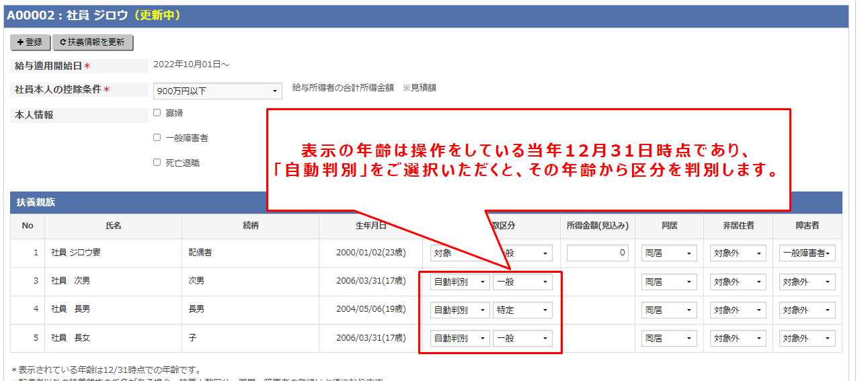This screenshot has height=381, width=868.
Task: Expand the 自動判別 dropdown for 次男
Action: point(460,282)
